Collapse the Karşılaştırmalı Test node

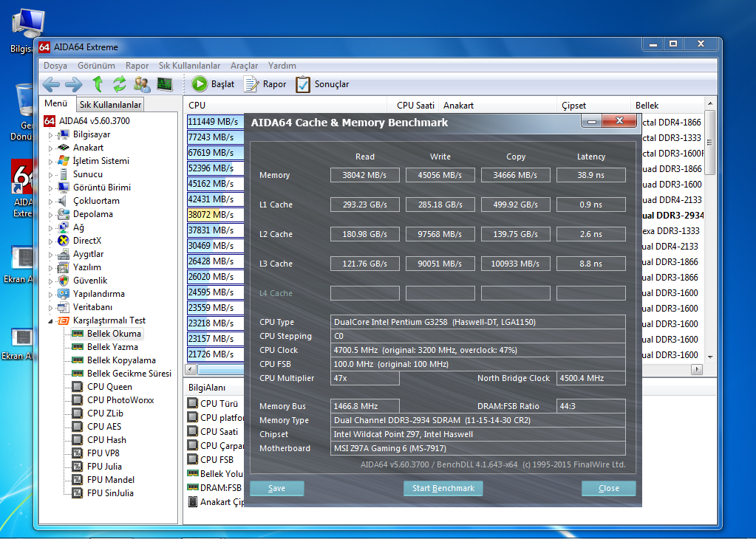pos(50,321)
